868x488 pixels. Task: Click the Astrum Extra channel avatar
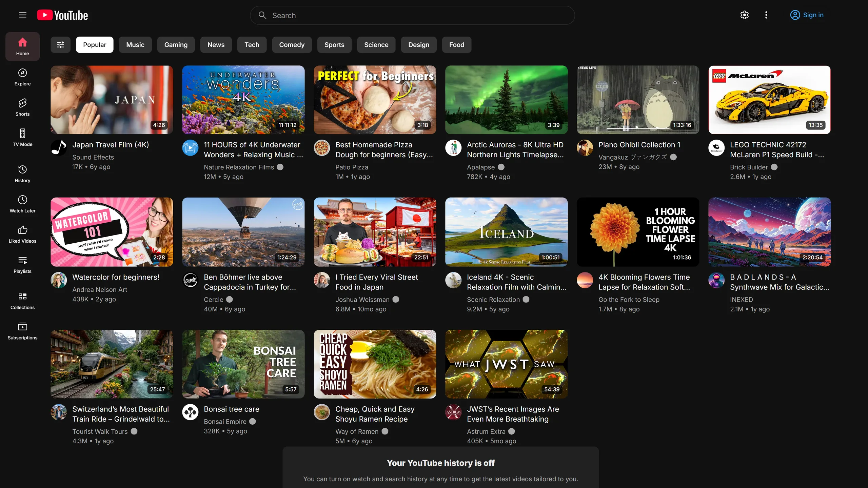tap(453, 412)
